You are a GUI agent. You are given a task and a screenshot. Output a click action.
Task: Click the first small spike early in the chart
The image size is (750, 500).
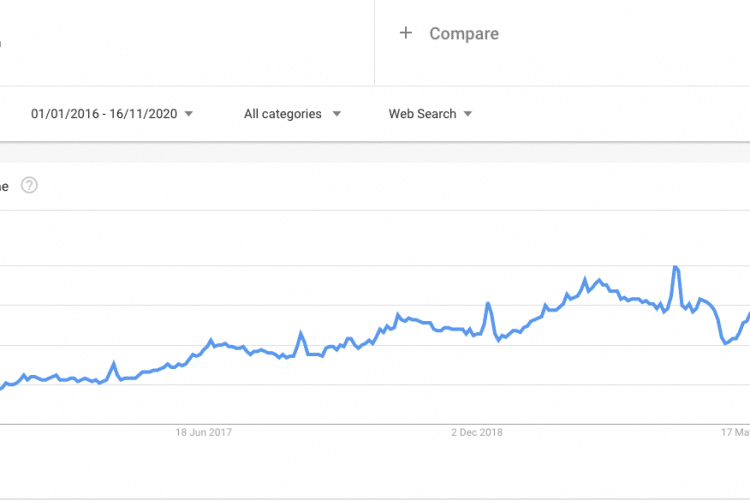(x=114, y=363)
